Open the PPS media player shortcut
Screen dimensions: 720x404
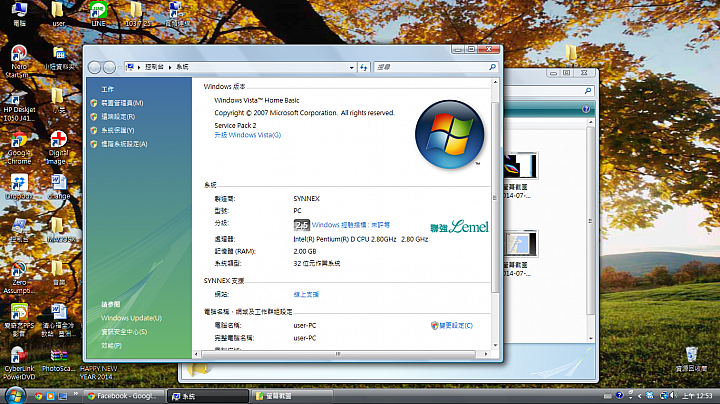pos(19,320)
